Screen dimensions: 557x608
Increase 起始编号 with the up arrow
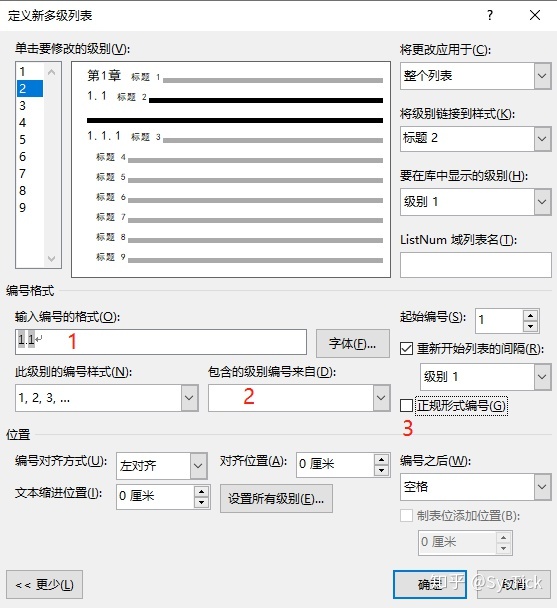pos(530,315)
